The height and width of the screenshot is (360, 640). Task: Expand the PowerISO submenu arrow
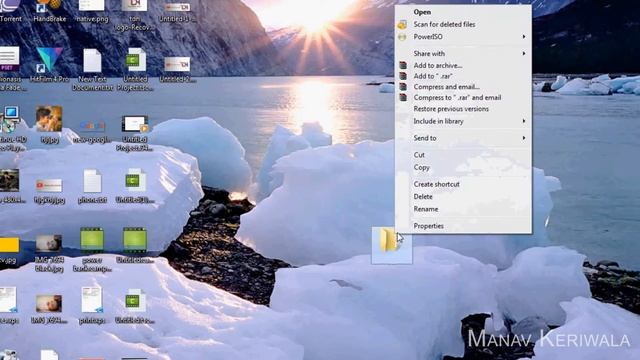click(x=524, y=37)
